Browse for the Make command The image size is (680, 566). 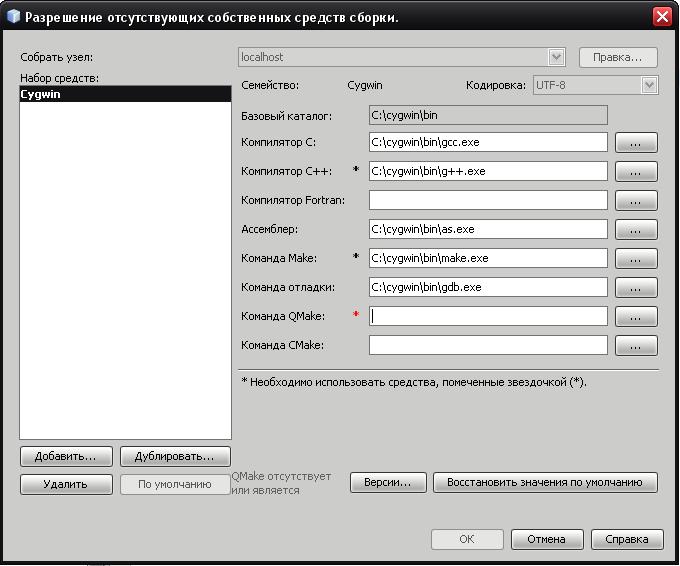[636, 258]
